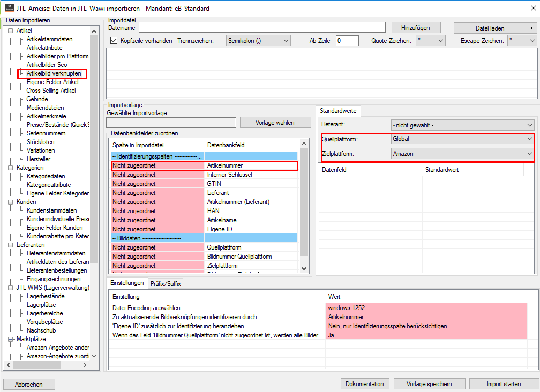Select Kundenstammdaten tree item
Screen dimensions: 540x392
click(x=51, y=210)
